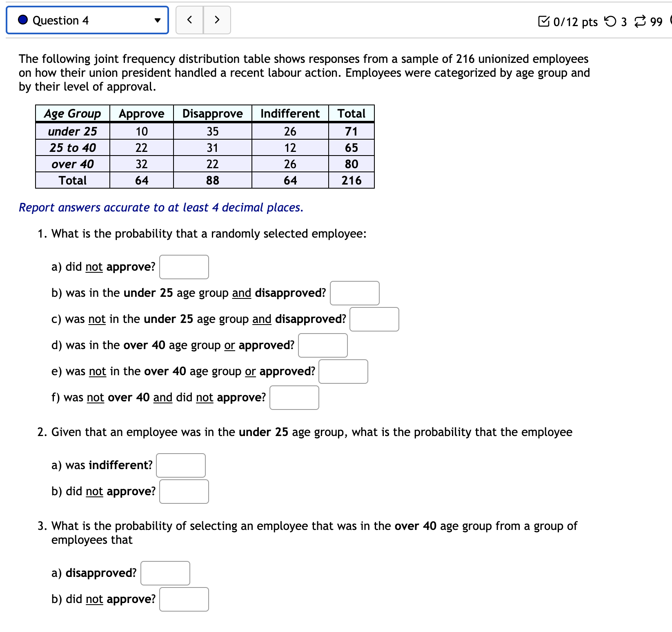Click the under 25 and disapproved answer field
This screenshot has width=672, height=632.
[x=355, y=293]
